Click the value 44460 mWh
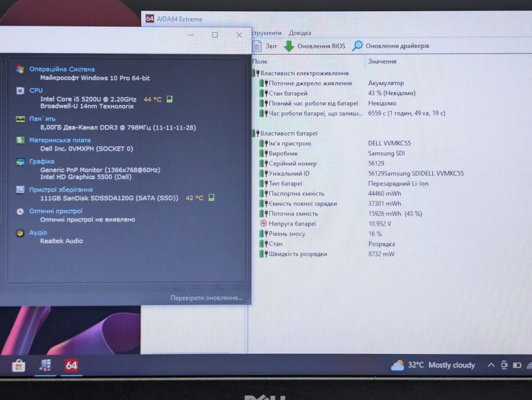 point(384,193)
